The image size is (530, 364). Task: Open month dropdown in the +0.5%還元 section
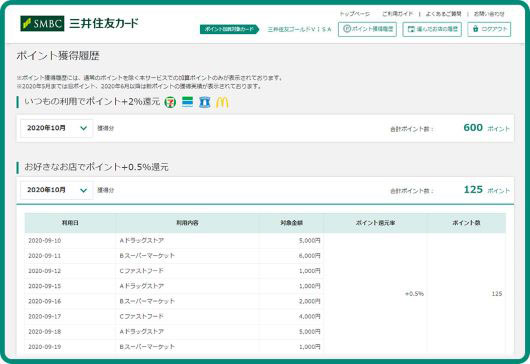click(56, 190)
